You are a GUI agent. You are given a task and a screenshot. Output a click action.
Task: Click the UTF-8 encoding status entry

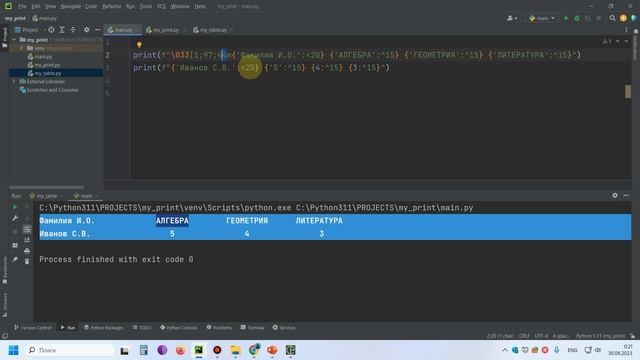541,336
